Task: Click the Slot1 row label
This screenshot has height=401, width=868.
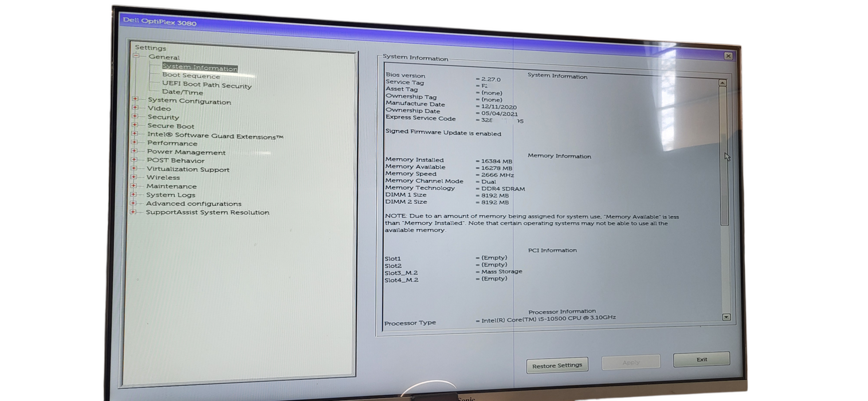Action: (x=393, y=258)
